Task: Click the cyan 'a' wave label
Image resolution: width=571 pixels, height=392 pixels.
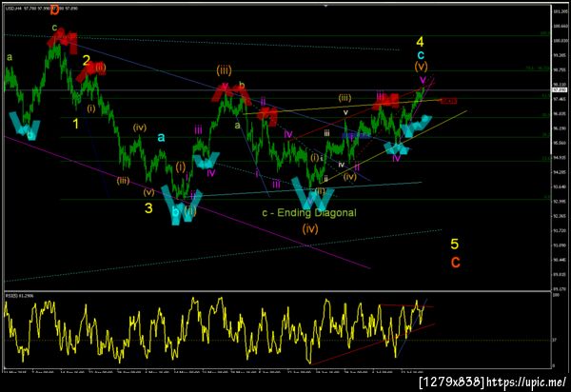Action: click(161, 137)
